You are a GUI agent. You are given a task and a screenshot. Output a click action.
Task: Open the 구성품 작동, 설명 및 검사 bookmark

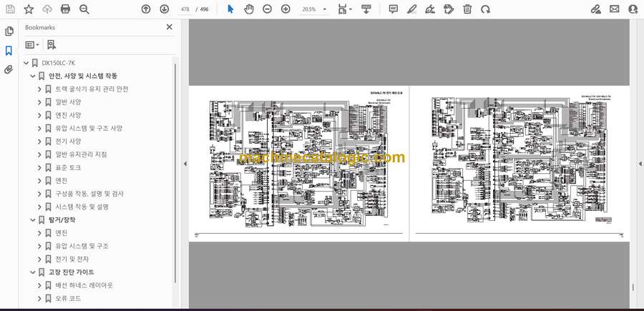coord(89,194)
